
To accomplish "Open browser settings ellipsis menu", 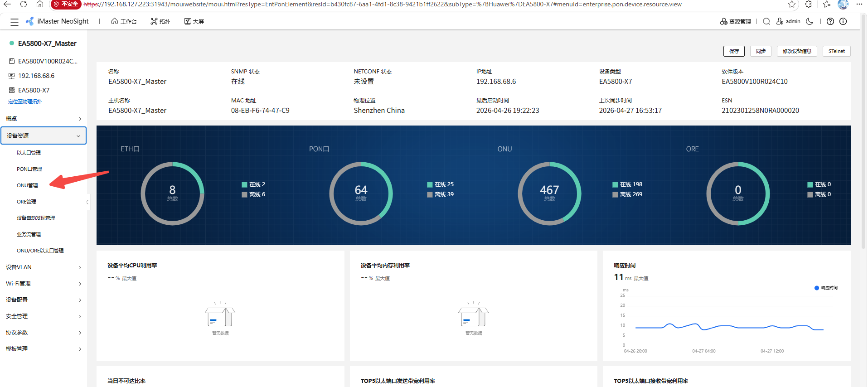I will (859, 4).
